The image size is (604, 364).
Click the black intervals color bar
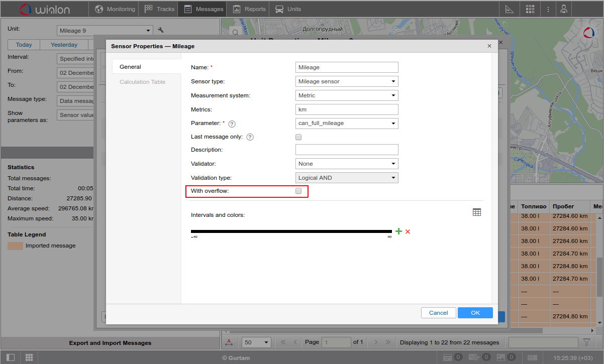(x=291, y=231)
